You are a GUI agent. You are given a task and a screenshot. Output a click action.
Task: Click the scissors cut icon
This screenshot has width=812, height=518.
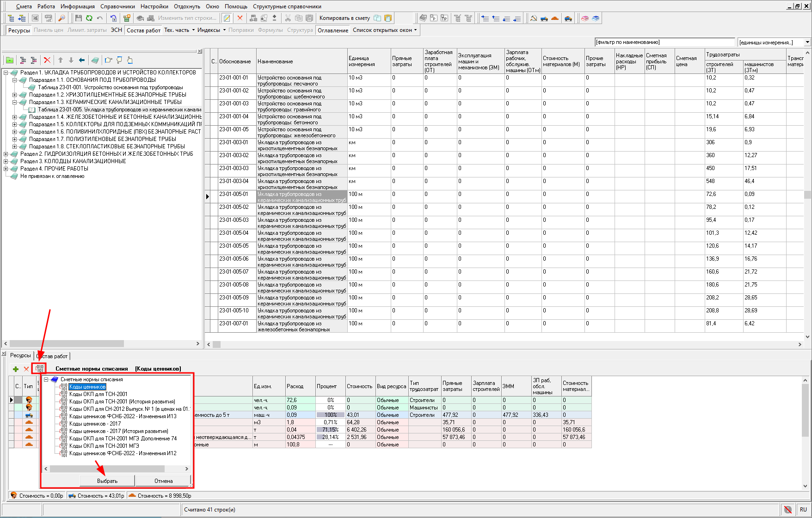(x=288, y=18)
